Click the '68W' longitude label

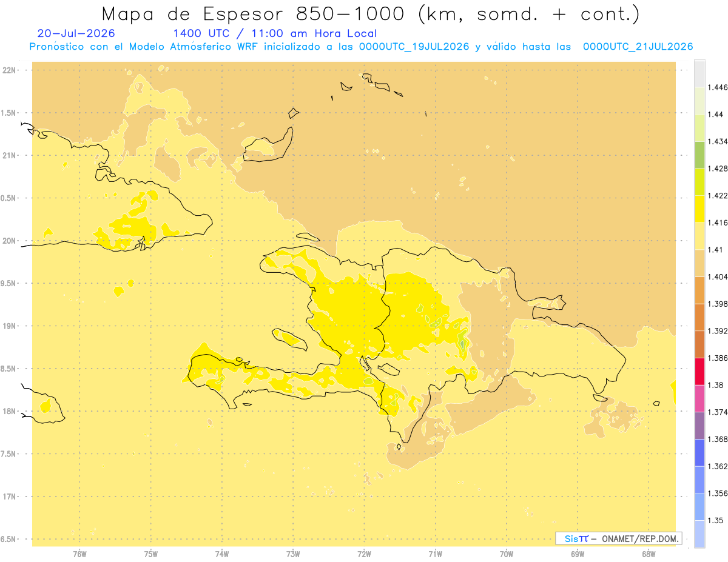point(649,554)
